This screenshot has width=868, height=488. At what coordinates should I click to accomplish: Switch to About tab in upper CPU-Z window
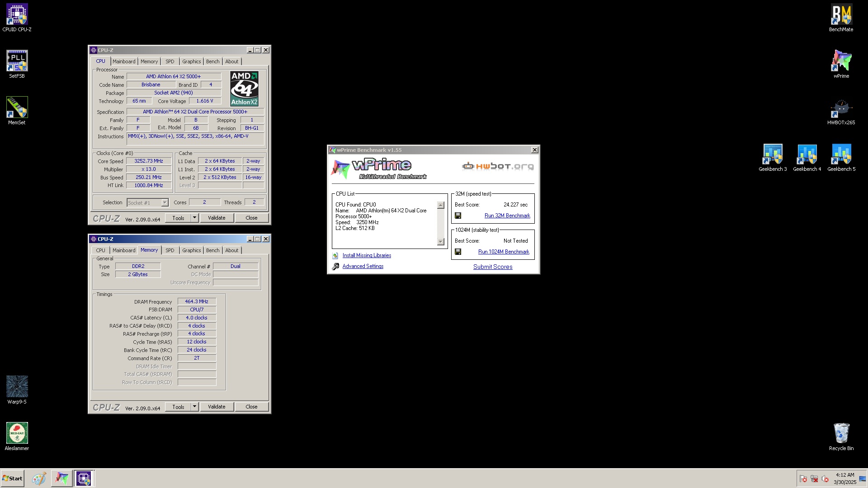(232, 61)
